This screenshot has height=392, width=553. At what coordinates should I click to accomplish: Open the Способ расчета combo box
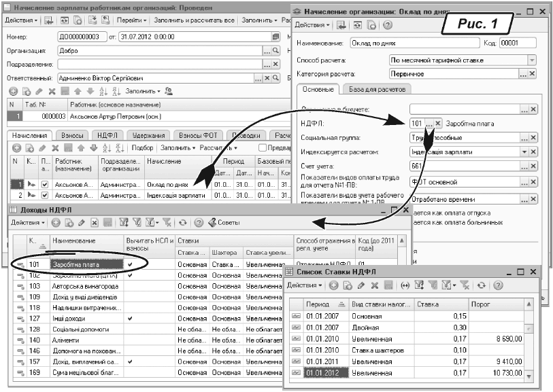click(x=533, y=60)
